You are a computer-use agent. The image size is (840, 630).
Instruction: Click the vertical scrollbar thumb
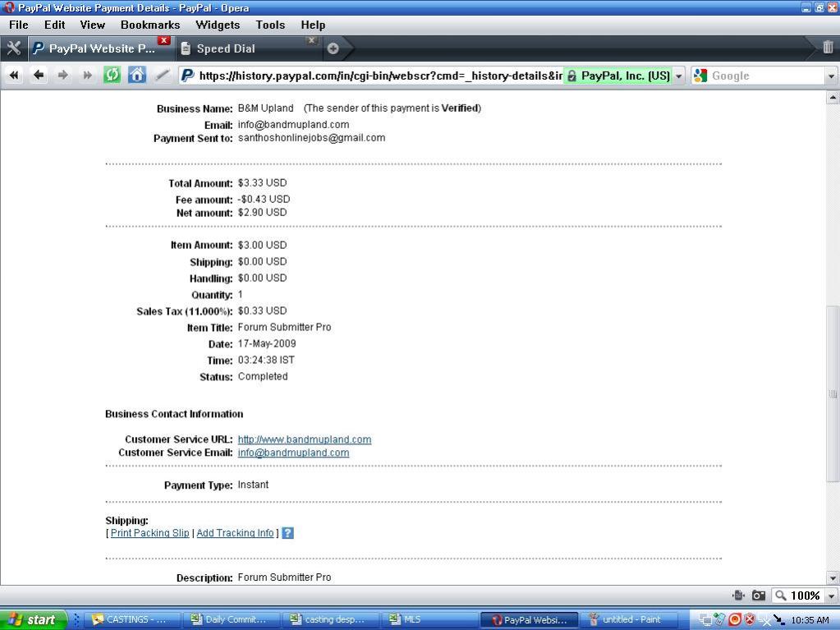tap(833, 393)
